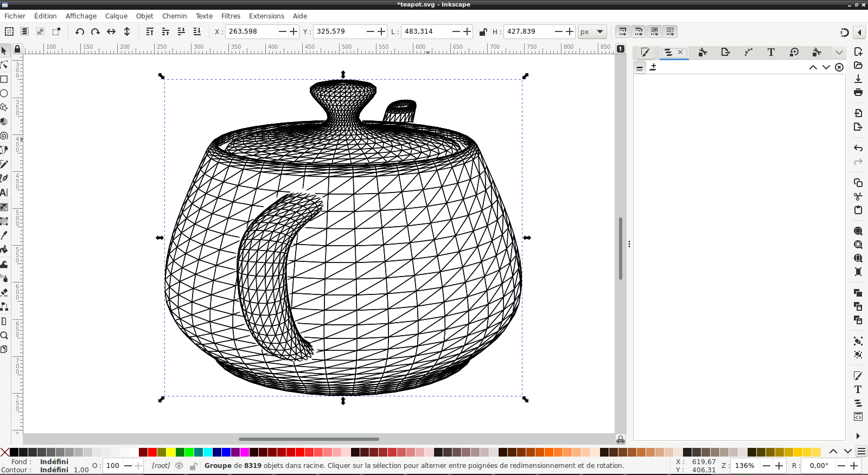
Task: Toggle width/height ratio lock
Action: pos(483,31)
